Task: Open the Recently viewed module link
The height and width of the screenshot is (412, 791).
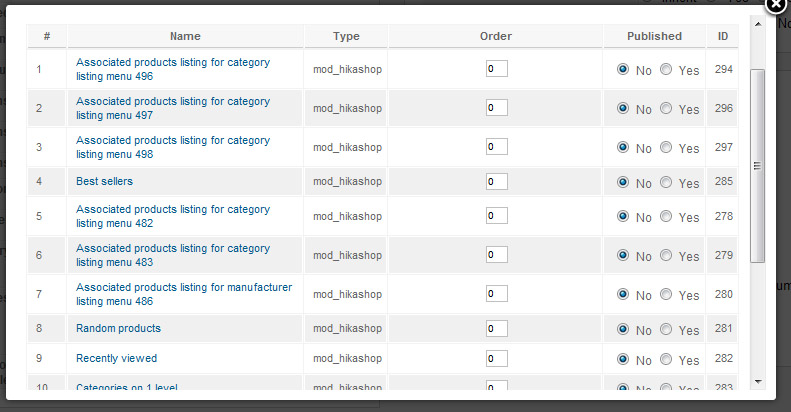Action: tap(117, 358)
